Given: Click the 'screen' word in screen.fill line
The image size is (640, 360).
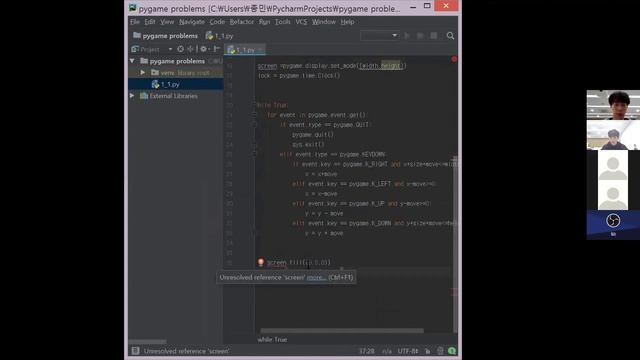Looking at the screenshot, I should 277,262.
